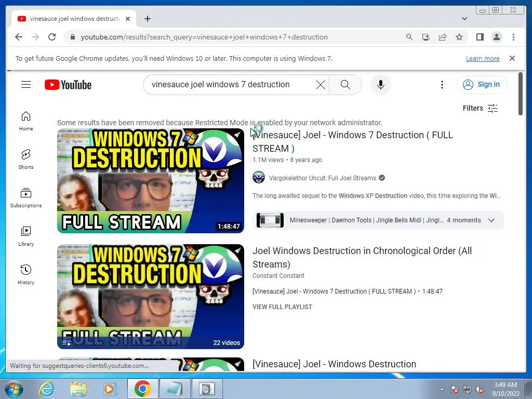Viewport: 532px width, 399px height.
Task: Open Subscriptions in the sidebar
Action: [x=26, y=198]
